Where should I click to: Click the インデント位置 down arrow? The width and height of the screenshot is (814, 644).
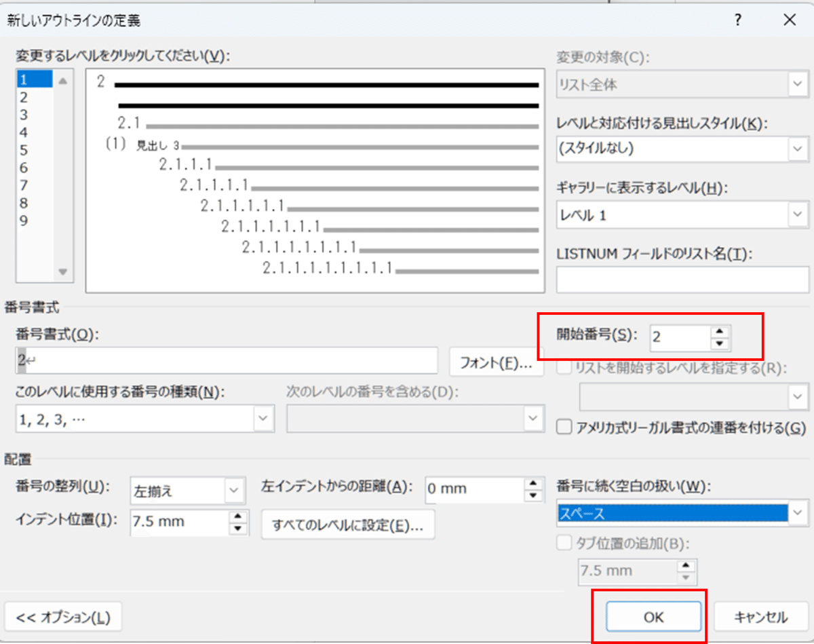237,527
